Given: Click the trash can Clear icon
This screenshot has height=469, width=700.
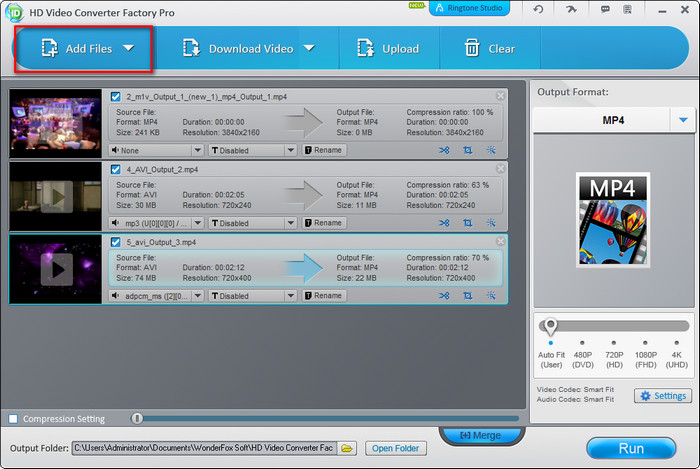Looking at the screenshot, I should point(472,48).
